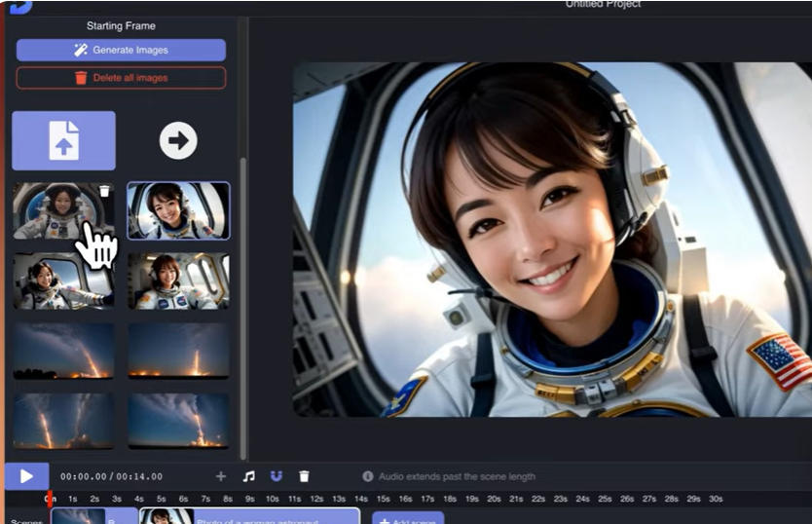Click the right arrow circle icon

[x=178, y=141]
